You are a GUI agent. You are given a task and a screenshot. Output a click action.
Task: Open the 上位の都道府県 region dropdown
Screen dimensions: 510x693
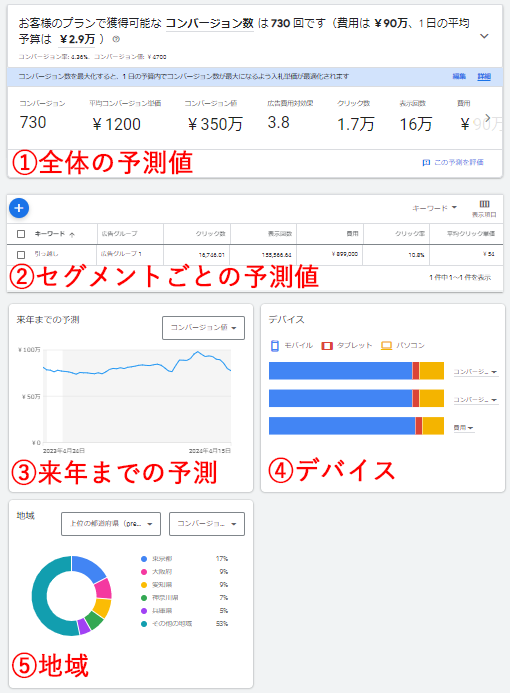[x=111, y=524]
